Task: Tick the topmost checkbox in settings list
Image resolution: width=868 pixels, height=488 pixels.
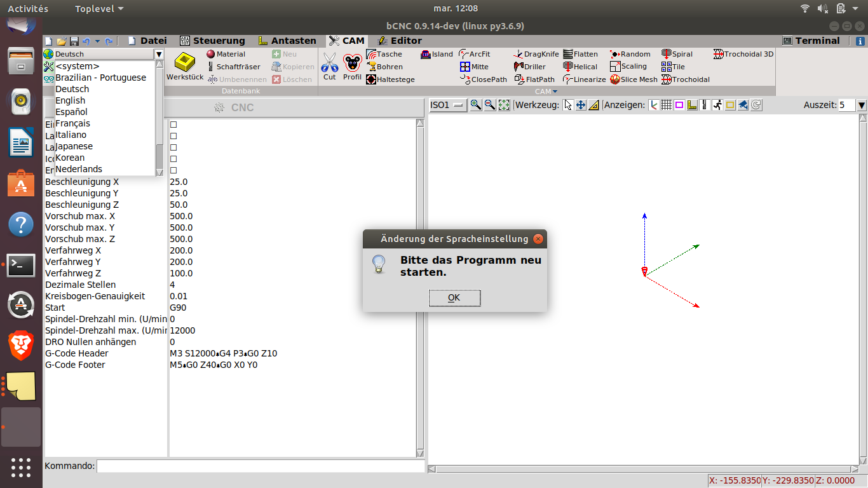Action: pyautogui.click(x=173, y=125)
